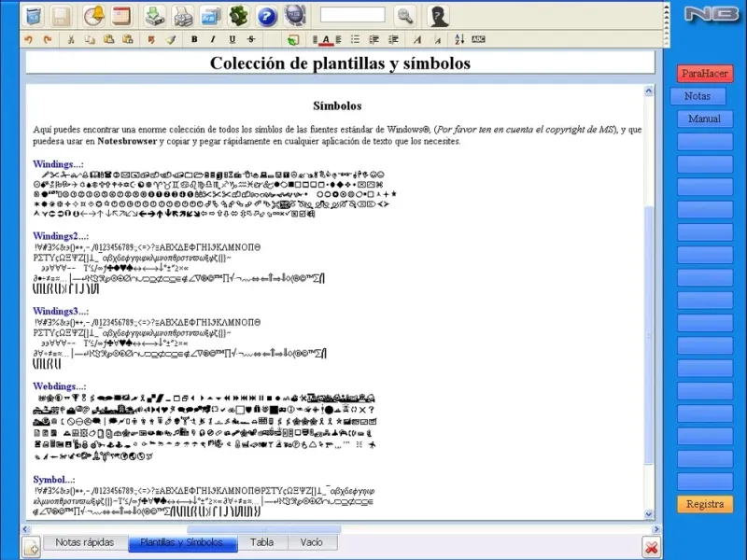The height and width of the screenshot is (560, 747).
Task: Click the second clipboard paste-special icon
Action: tap(127, 39)
